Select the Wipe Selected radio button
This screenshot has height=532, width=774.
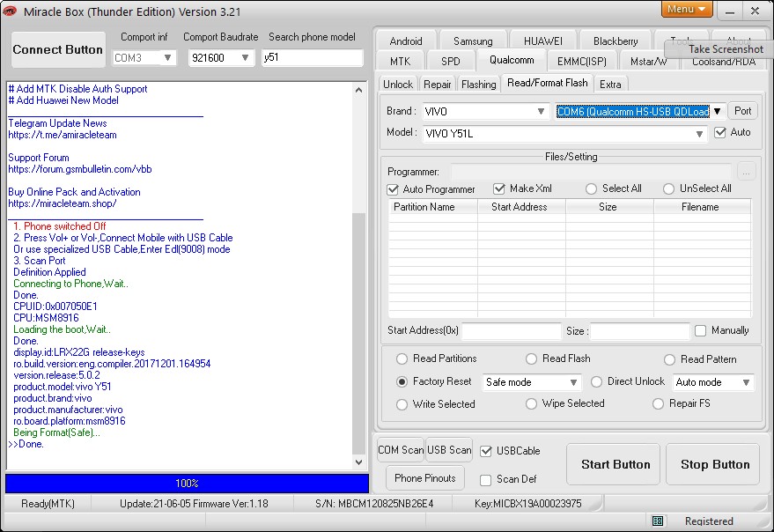531,403
